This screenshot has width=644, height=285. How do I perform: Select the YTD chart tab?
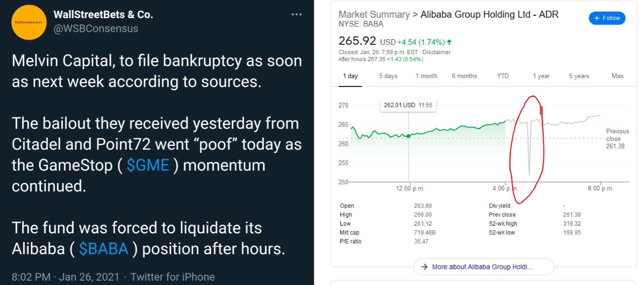[x=503, y=76]
